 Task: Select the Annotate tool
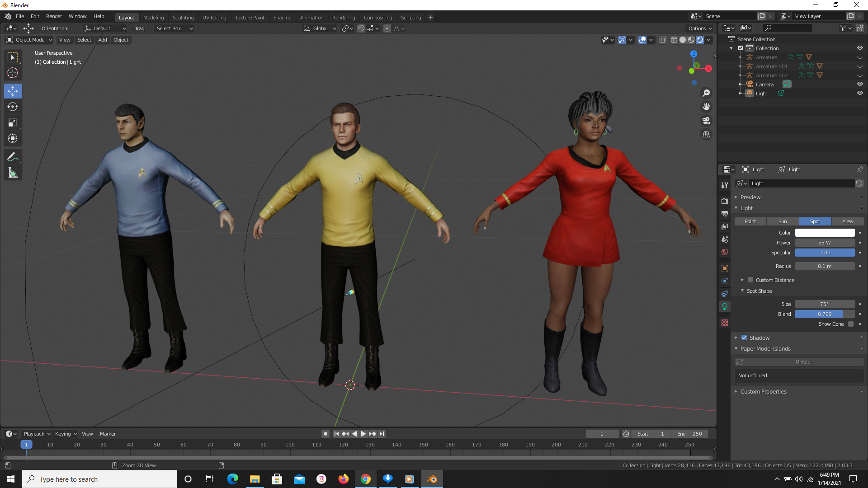[x=13, y=156]
